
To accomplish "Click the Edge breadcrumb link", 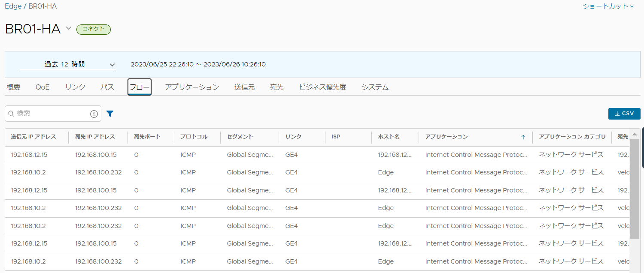I will tap(13, 6).
